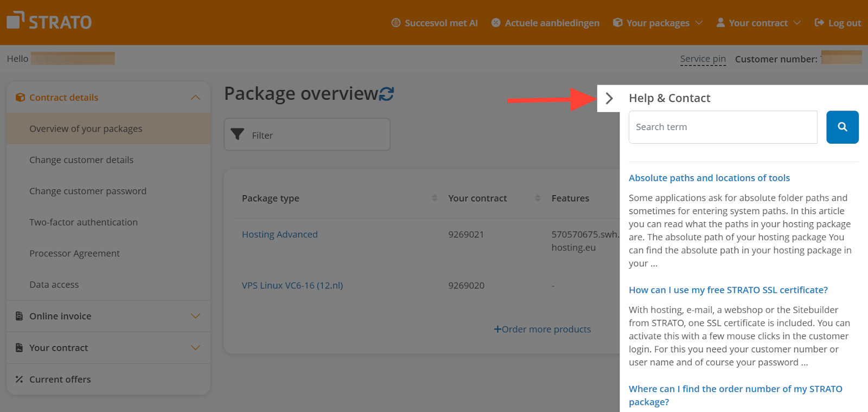Go to Current offers in sidebar

click(x=60, y=379)
